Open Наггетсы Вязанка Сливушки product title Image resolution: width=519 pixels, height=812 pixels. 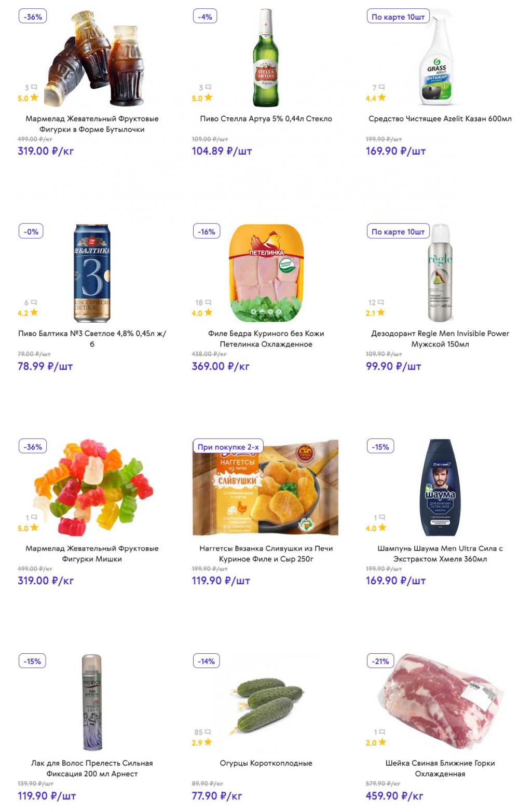coord(266,554)
